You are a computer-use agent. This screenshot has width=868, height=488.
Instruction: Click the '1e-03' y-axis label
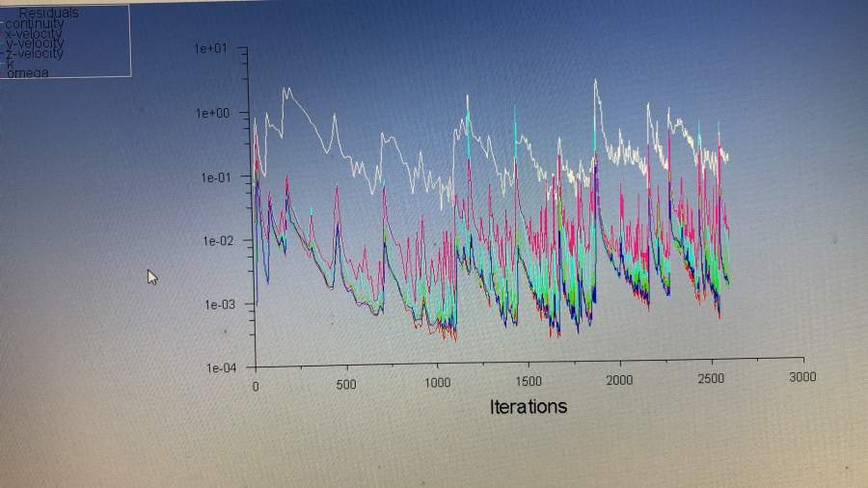click(x=220, y=305)
